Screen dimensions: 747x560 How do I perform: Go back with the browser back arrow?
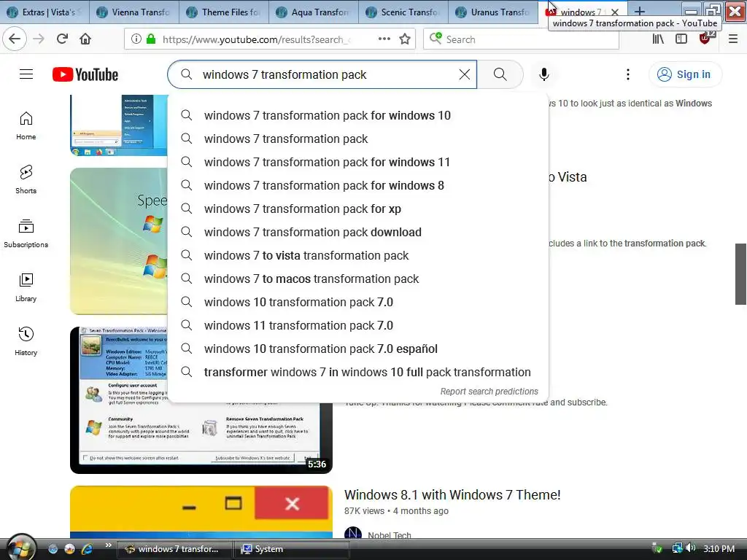point(15,39)
